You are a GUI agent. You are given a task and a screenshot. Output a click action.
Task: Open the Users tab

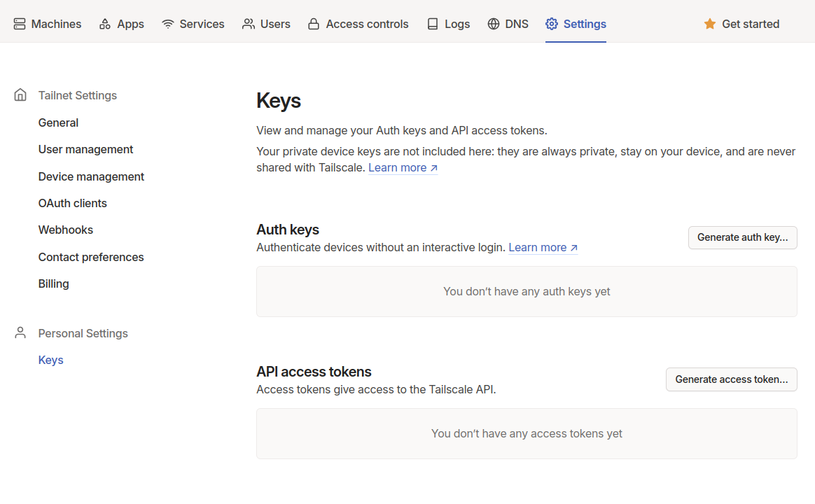pos(266,24)
